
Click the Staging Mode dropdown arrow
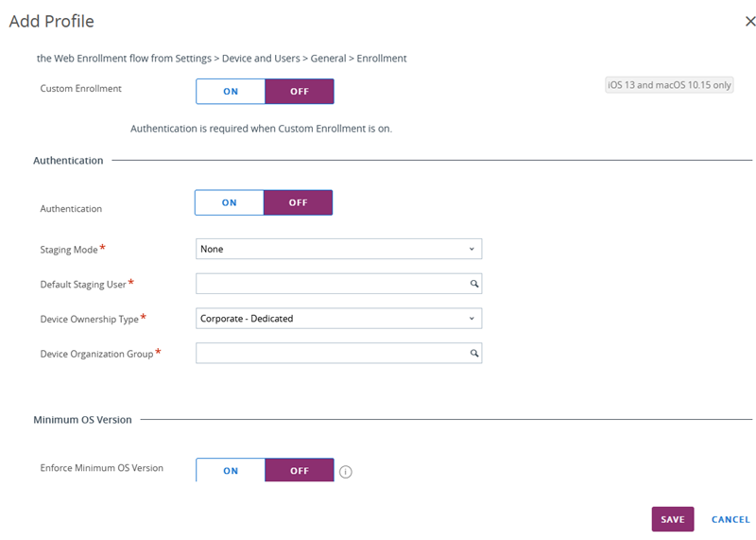(x=472, y=249)
